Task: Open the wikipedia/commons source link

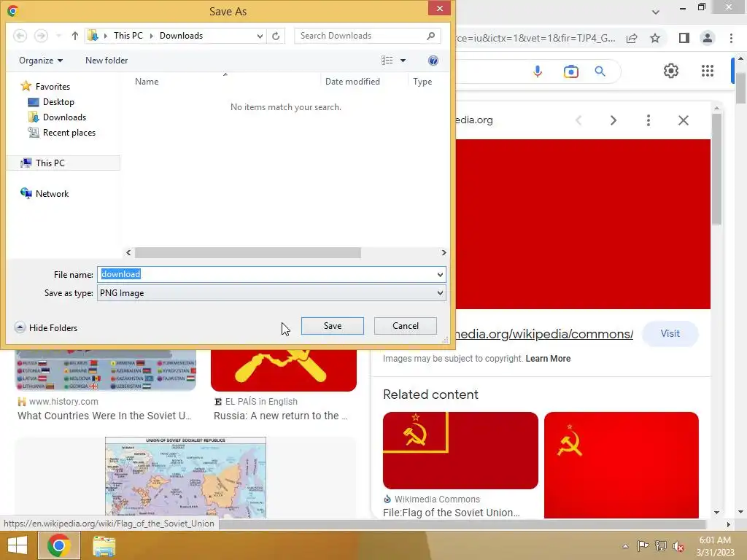Action: [x=544, y=334]
